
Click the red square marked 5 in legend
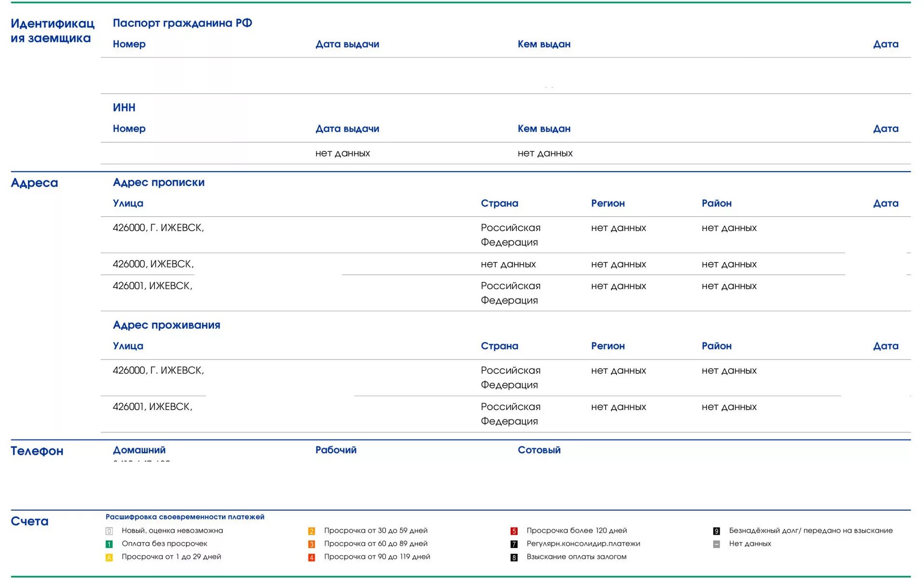[514, 531]
